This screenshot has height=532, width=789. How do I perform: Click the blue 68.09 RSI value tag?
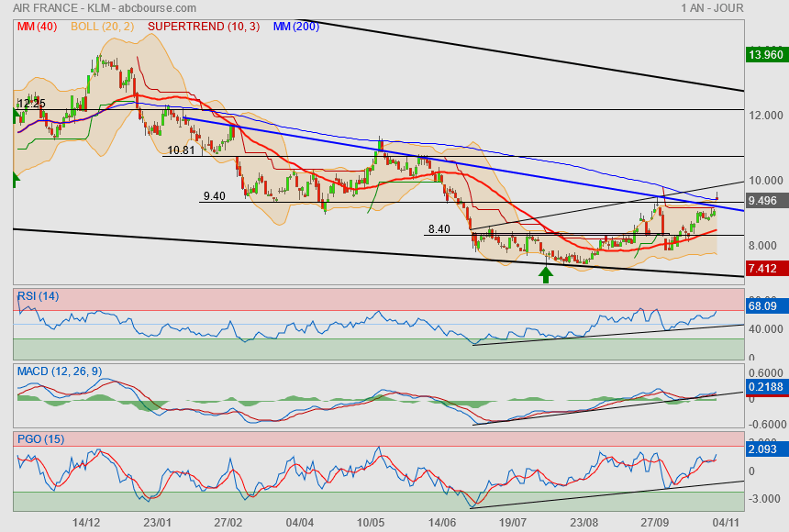tap(766, 305)
